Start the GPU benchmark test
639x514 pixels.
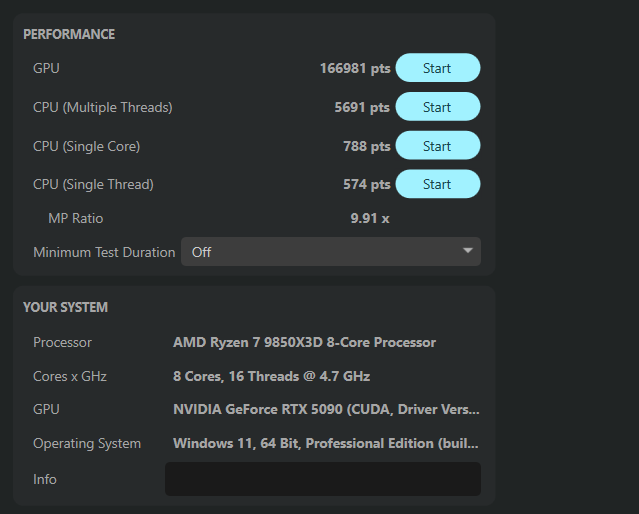(438, 68)
